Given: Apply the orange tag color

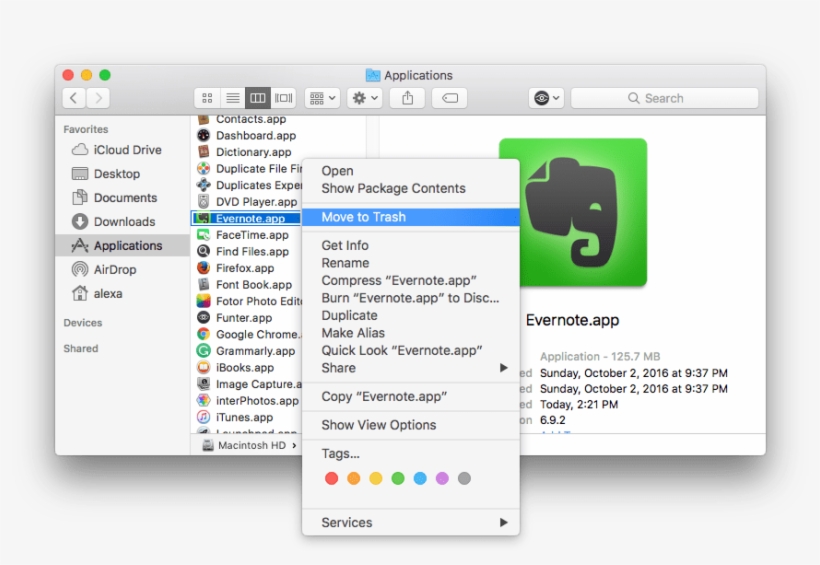Looking at the screenshot, I should (354, 478).
